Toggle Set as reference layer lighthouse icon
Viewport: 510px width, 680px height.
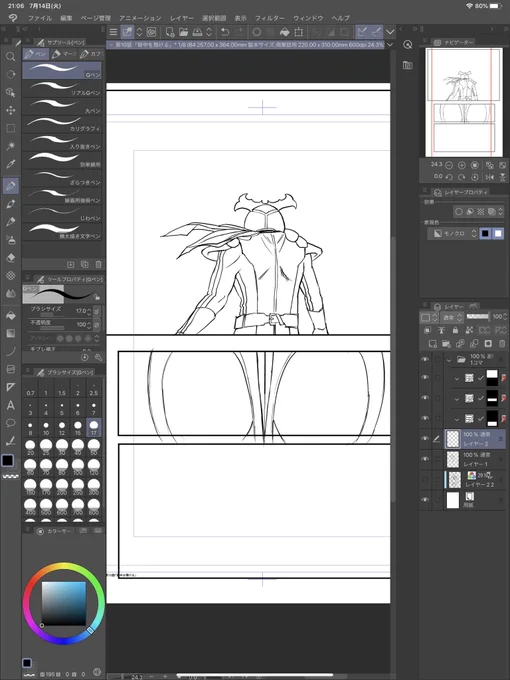point(441,330)
